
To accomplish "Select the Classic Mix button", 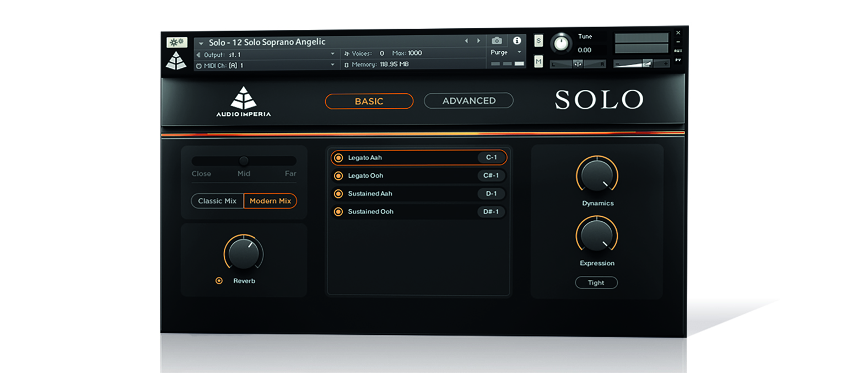I will tap(217, 201).
